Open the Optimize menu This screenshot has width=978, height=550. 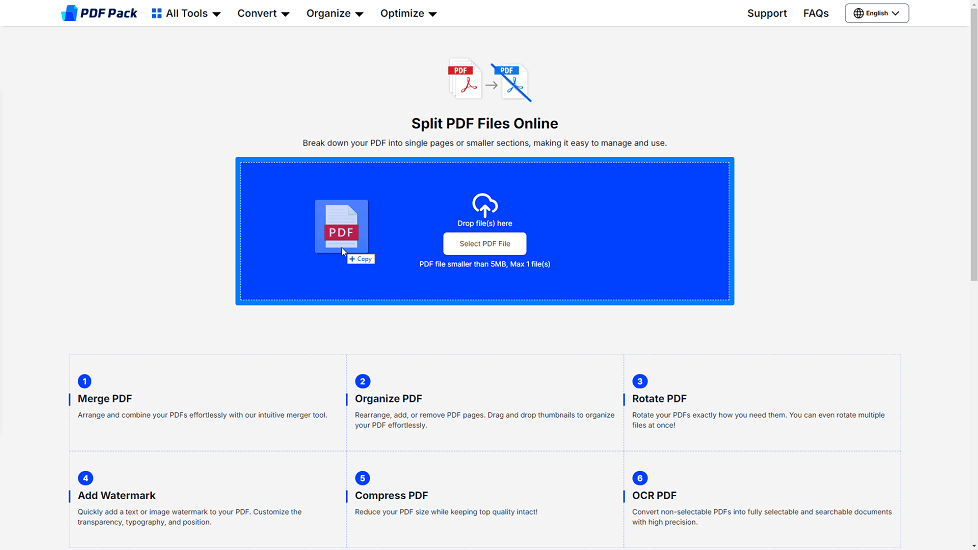pos(408,14)
